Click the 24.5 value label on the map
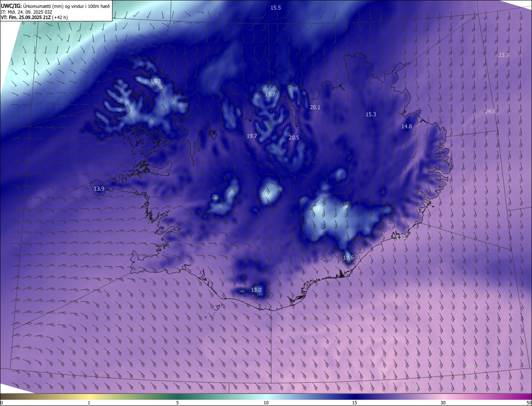This screenshot has width=532, height=406. point(490,111)
